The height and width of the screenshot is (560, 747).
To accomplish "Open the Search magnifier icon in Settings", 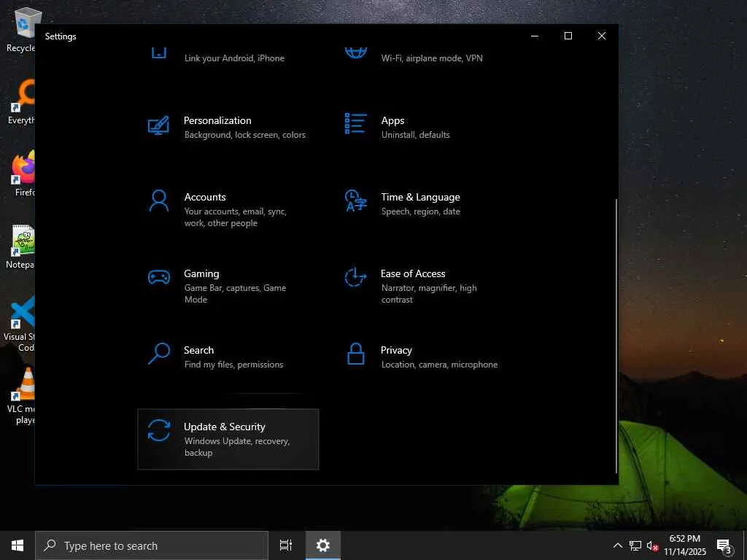I will 158,354.
